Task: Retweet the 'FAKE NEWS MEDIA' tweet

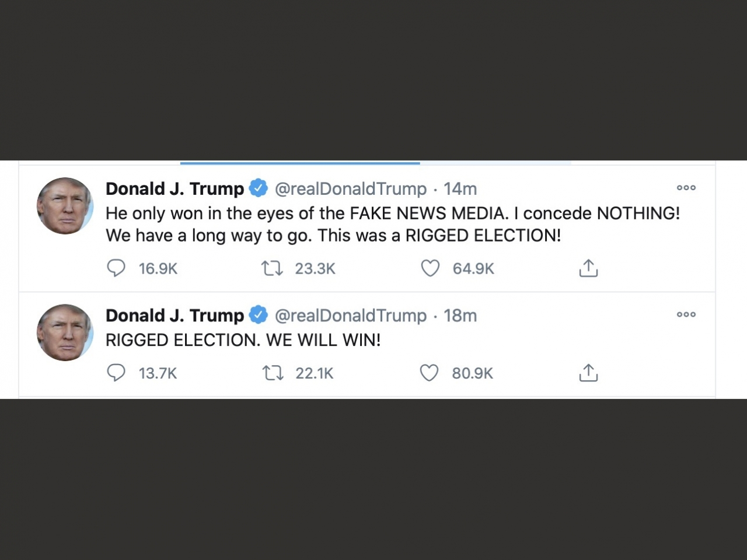Action: click(272, 268)
